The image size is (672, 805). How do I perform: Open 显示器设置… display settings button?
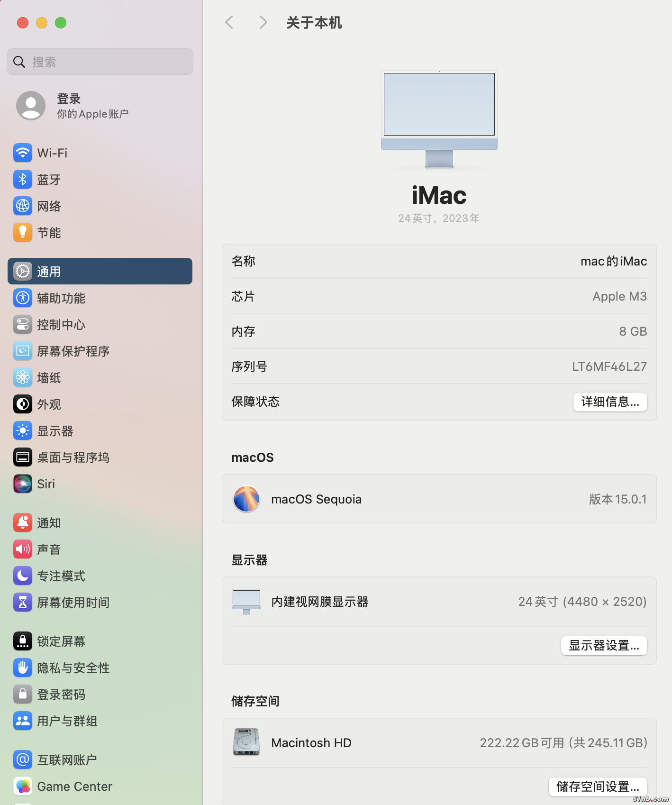pos(604,646)
